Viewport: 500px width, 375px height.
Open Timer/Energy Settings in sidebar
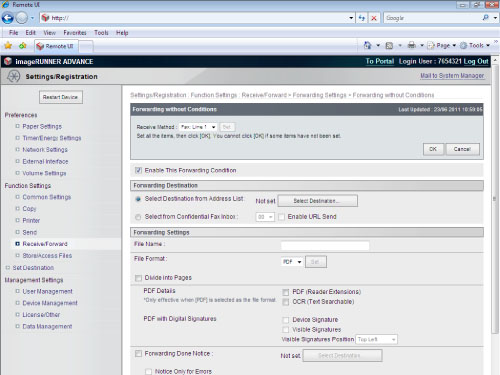pos(52,138)
